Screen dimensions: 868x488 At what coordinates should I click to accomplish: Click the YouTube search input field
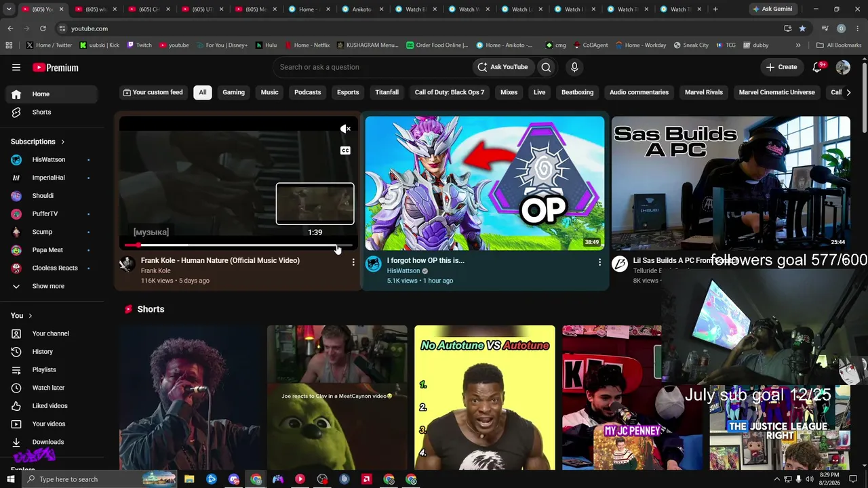[373, 67]
